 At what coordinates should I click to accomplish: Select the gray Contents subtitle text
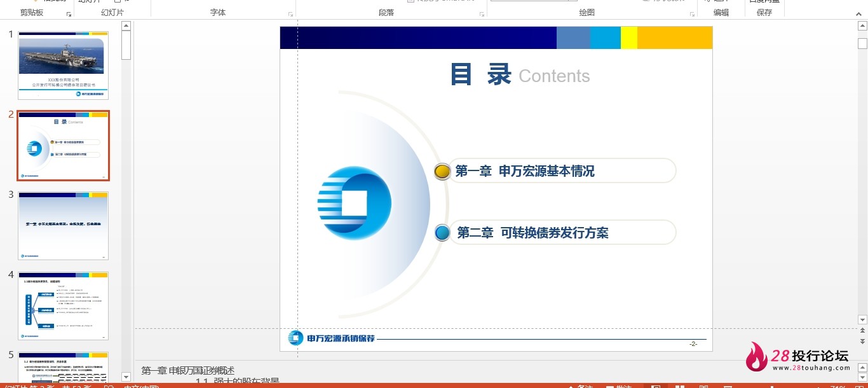coord(554,76)
